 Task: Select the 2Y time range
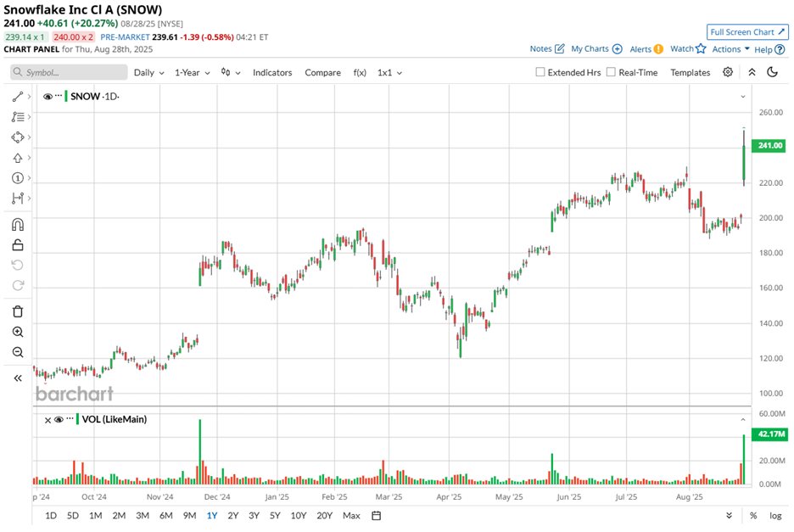(233, 516)
